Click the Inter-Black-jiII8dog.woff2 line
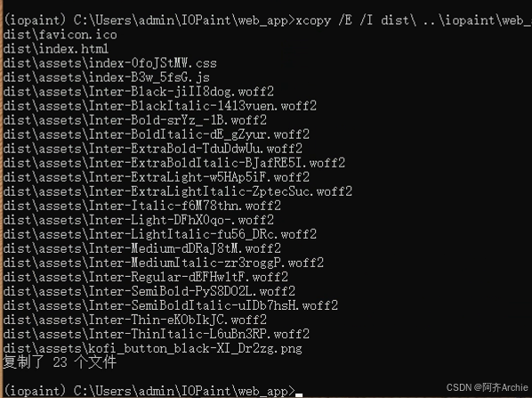Image resolution: width=532 pixels, height=398 pixels. (x=139, y=92)
